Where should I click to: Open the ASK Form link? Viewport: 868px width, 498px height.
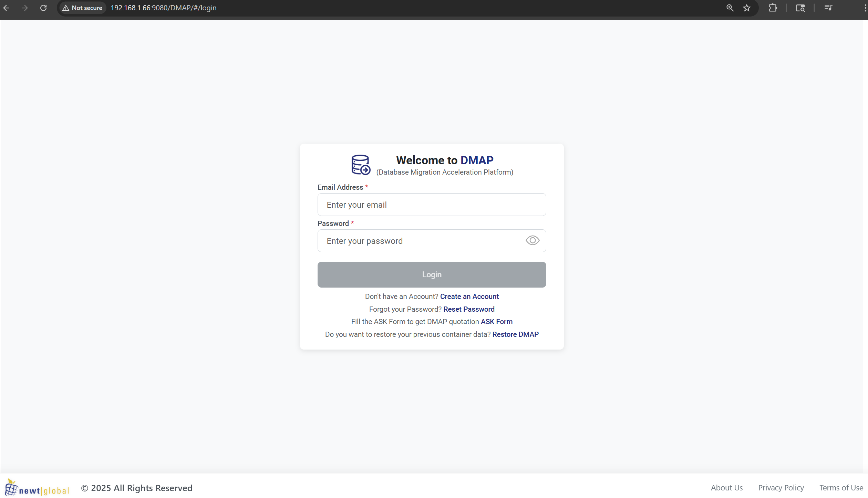(x=496, y=322)
